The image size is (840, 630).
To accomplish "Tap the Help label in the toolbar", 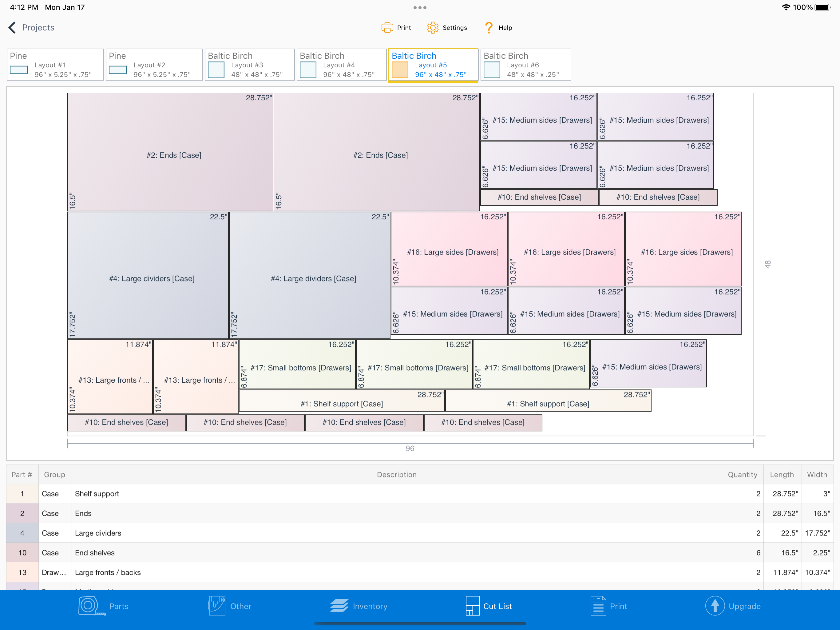I will pyautogui.click(x=505, y=28).
